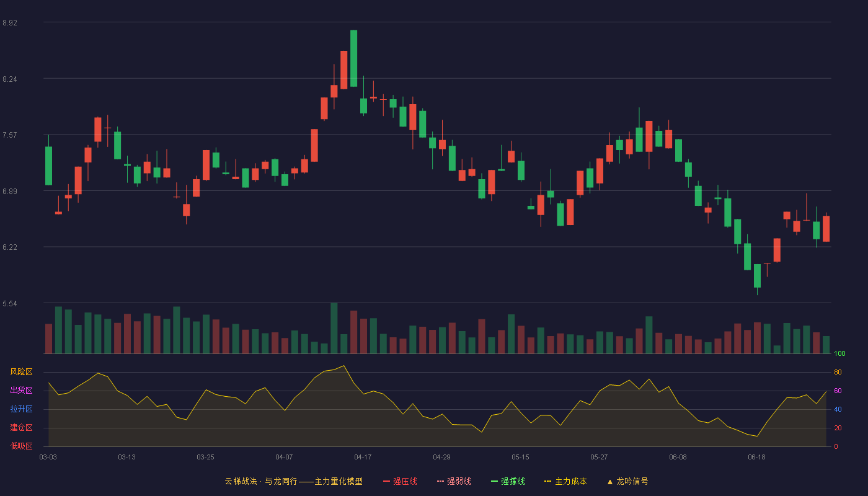Click the 6.89 price axis label
The width and height of the screenshot is (868, 496).
(10, 192)
